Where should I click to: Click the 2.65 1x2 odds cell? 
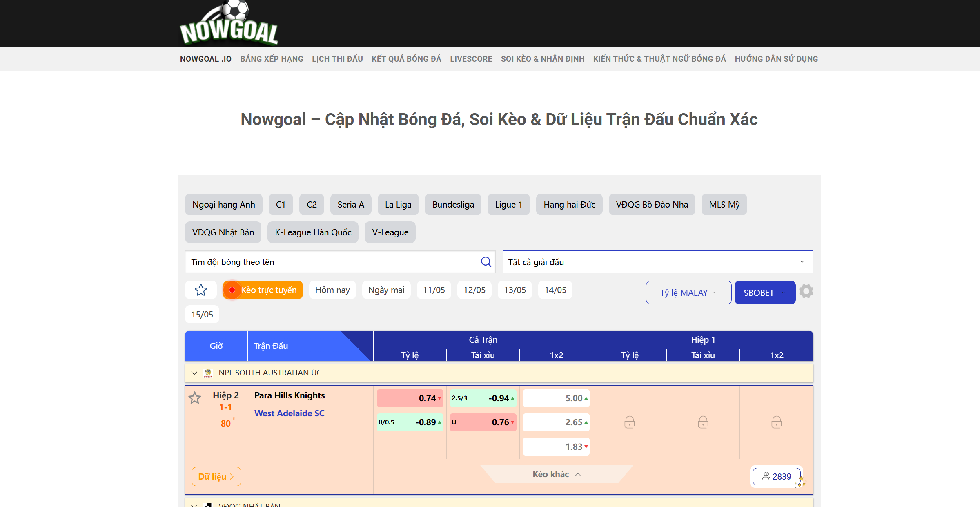556,422
